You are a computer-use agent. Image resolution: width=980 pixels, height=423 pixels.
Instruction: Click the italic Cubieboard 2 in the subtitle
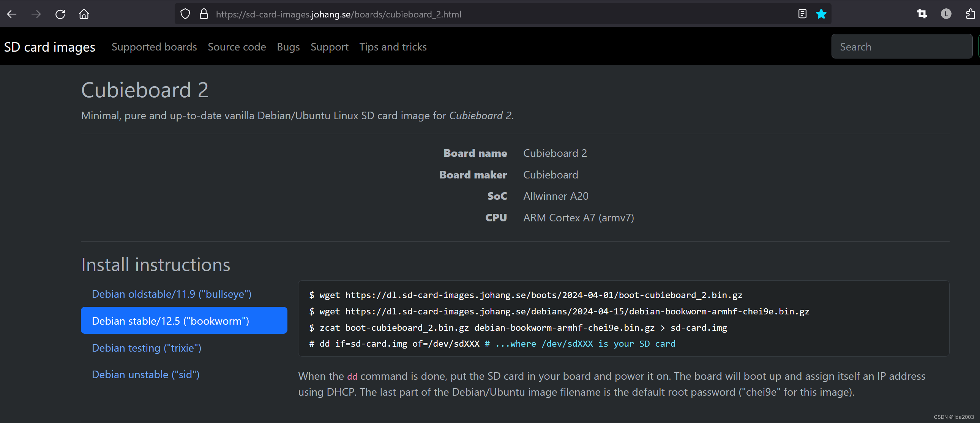480,115
